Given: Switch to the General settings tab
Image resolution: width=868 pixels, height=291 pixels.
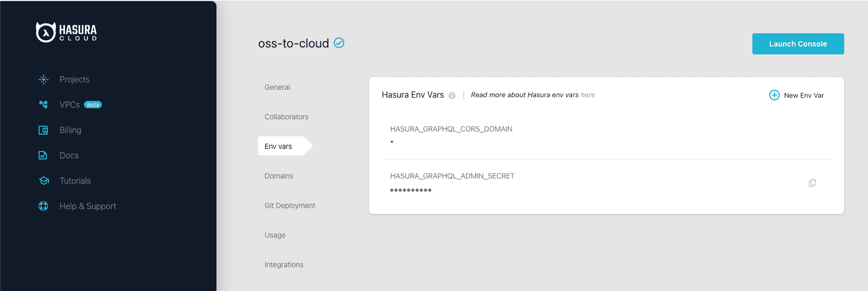Looking at the screenshot, I should pos(277,87).
